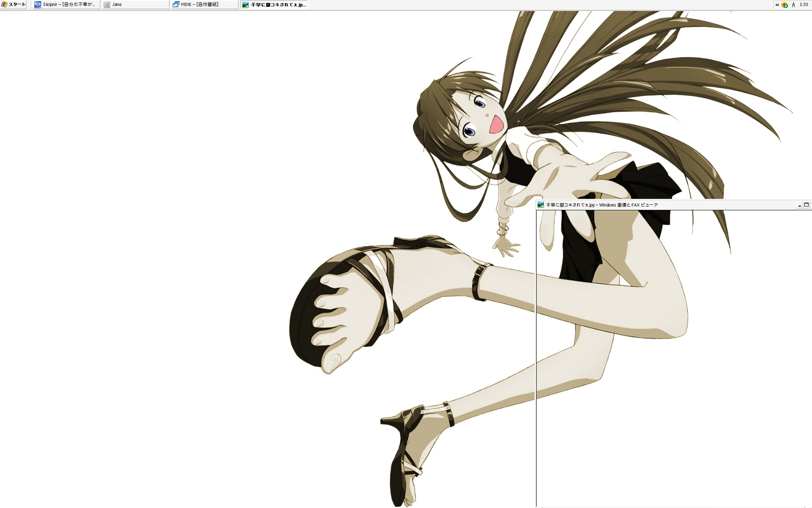The height and width of the screenshot is (508, 812).
Task: Switch to the Jane taskbar window
Action: tap(135, 5)
